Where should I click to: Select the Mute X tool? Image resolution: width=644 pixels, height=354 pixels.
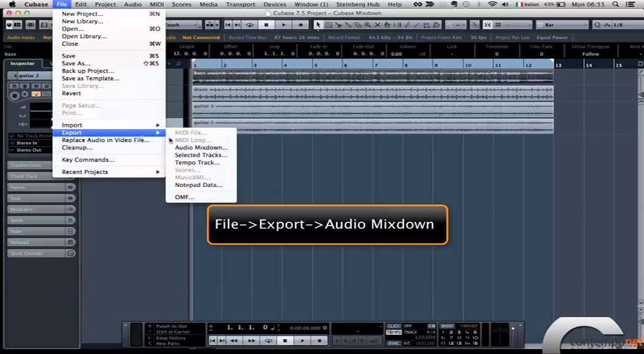[x=377, y=25]
